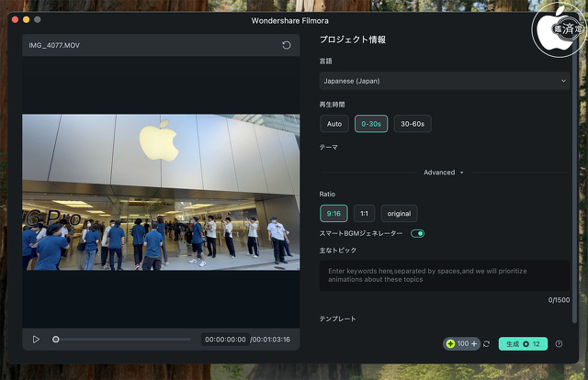Click the current timecode 00:00:00:00 field
Screen dimensions: 588x380
(x=225, y=340)
